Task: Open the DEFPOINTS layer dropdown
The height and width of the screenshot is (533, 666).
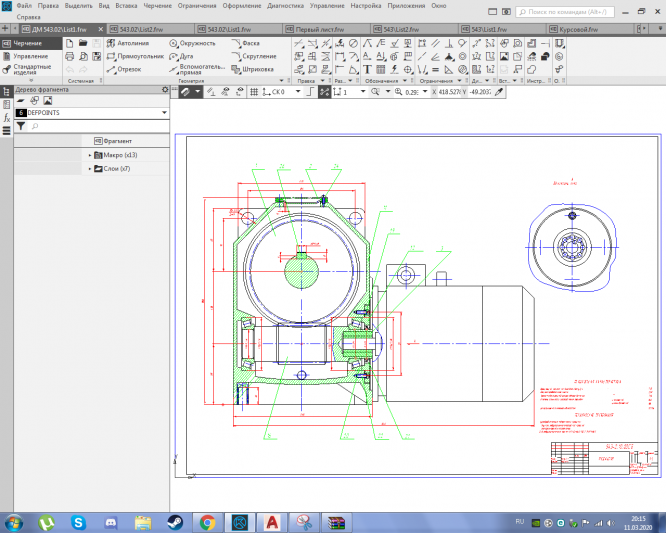Action: [163, 114]
